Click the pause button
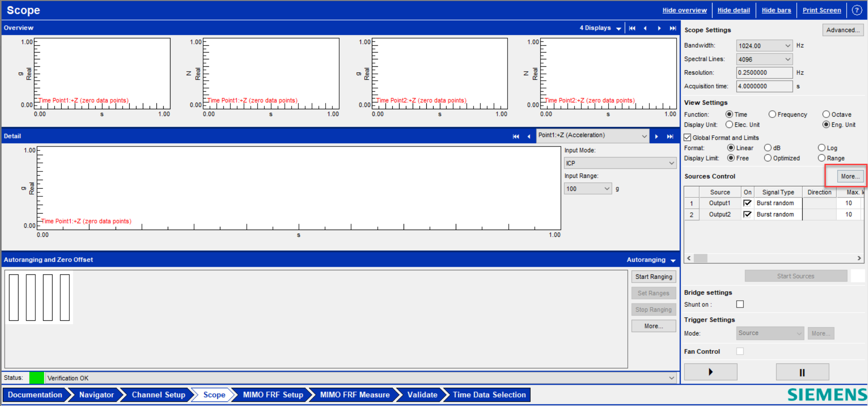The height and width of the screenshot is (406, 868). (x=802, y=372)
